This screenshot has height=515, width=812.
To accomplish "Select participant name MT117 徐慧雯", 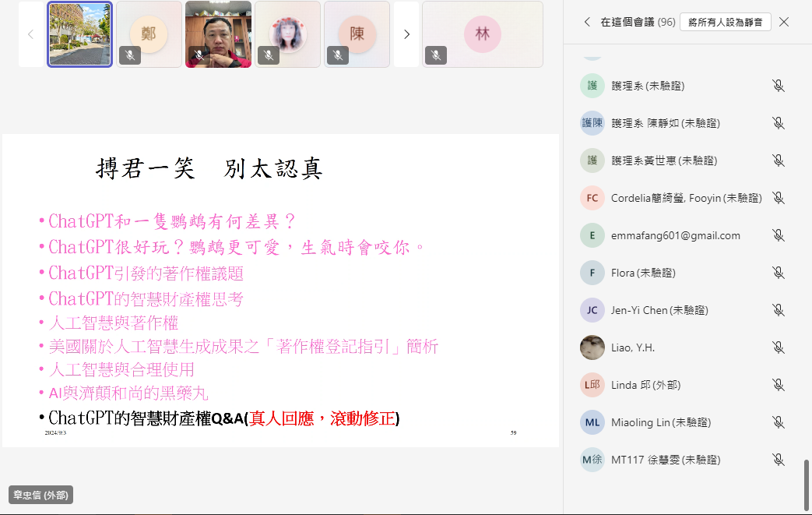I will (666, 460).
